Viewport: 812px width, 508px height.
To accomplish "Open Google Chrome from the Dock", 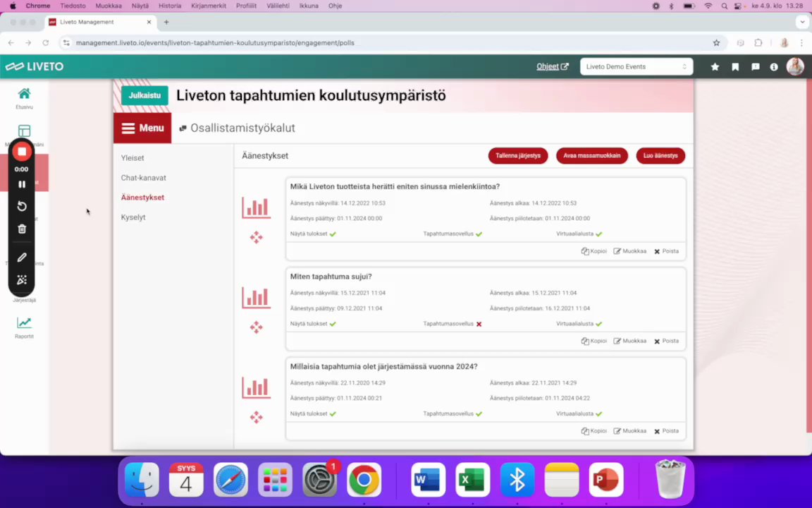I will (x=364, y=480).
